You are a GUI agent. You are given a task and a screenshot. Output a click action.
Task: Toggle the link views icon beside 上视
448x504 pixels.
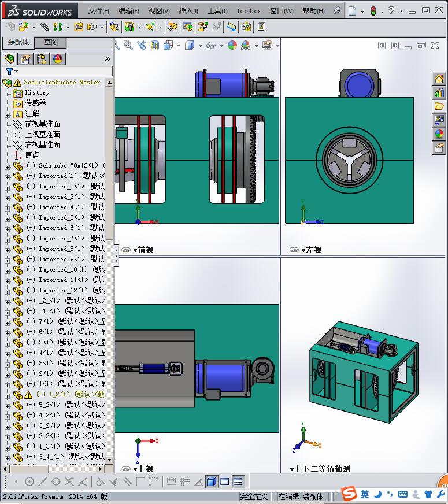point(126,469)
